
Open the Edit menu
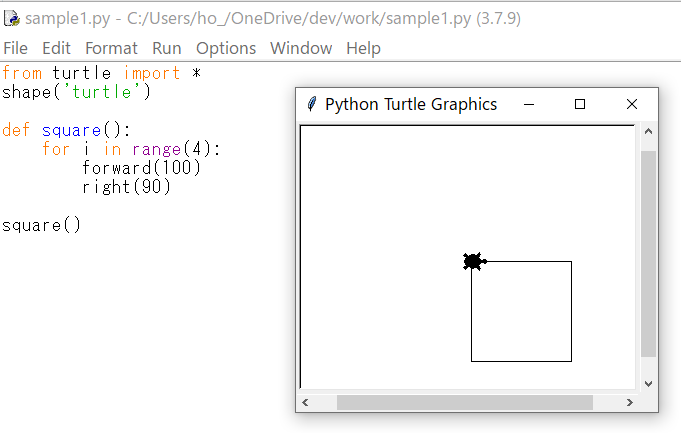56,48
